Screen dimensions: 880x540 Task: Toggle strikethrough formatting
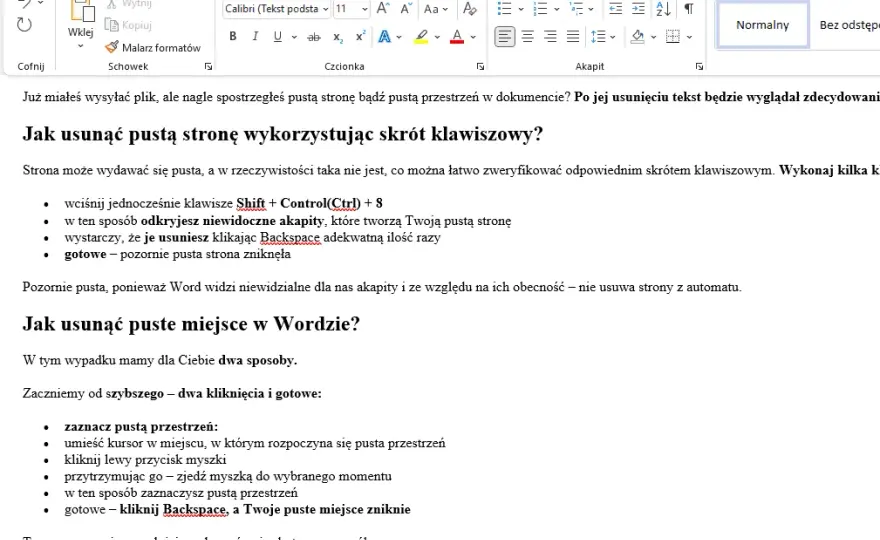(314, 37)
